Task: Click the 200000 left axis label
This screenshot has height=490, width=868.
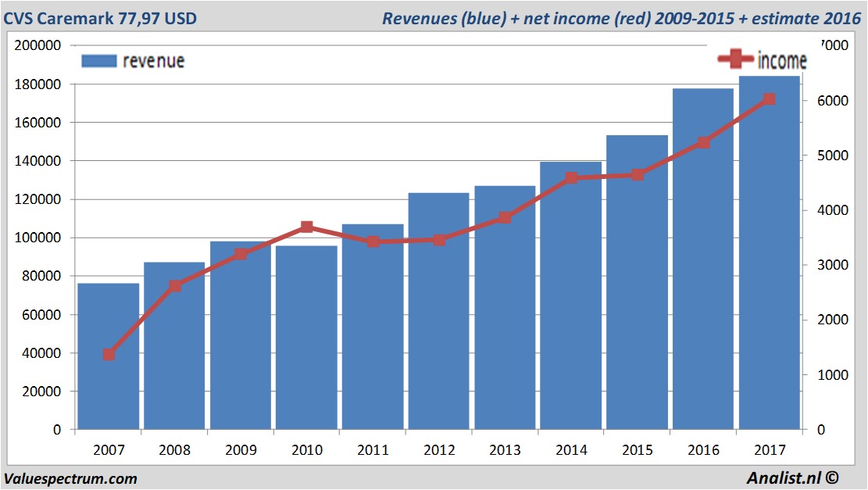Action: (x=38, y=45)
